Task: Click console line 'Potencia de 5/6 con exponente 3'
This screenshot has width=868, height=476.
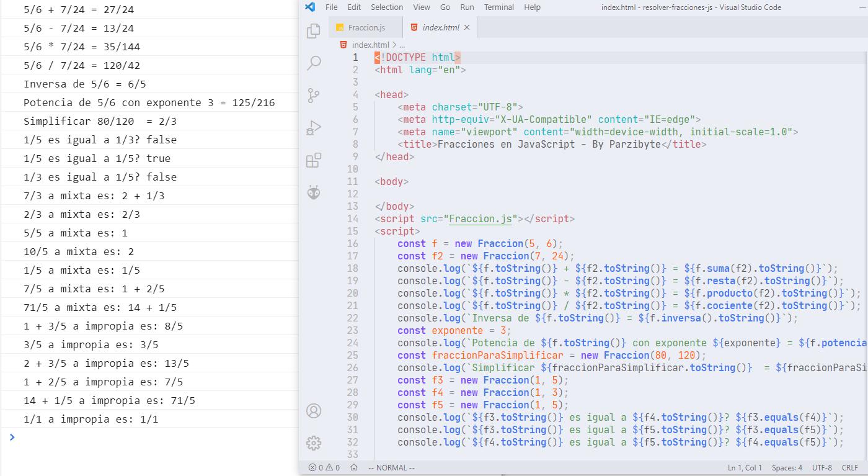Action: click(x=149, y=102)
